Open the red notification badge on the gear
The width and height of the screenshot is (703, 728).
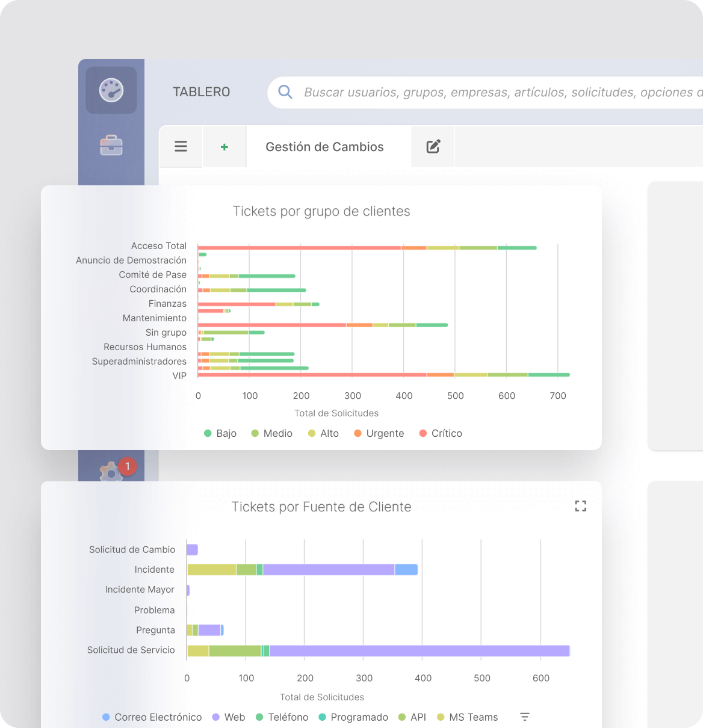click(127, 466)
